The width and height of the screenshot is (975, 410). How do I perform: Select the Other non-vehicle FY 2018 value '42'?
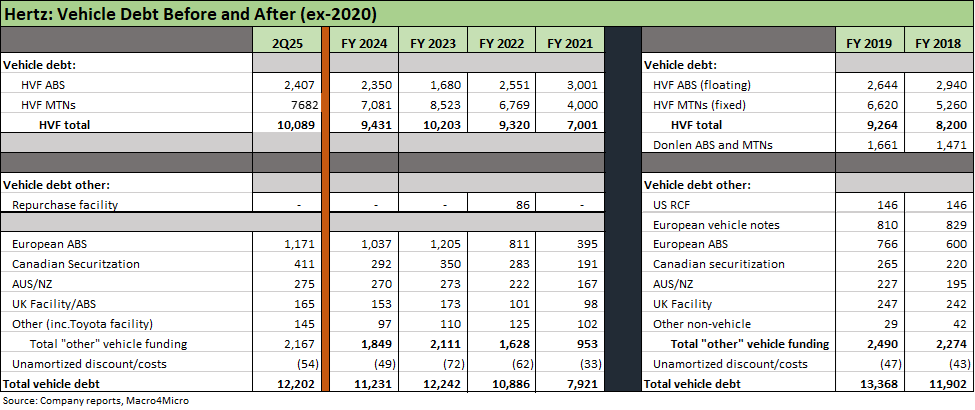pyautogui.click(x=959, y=324)
